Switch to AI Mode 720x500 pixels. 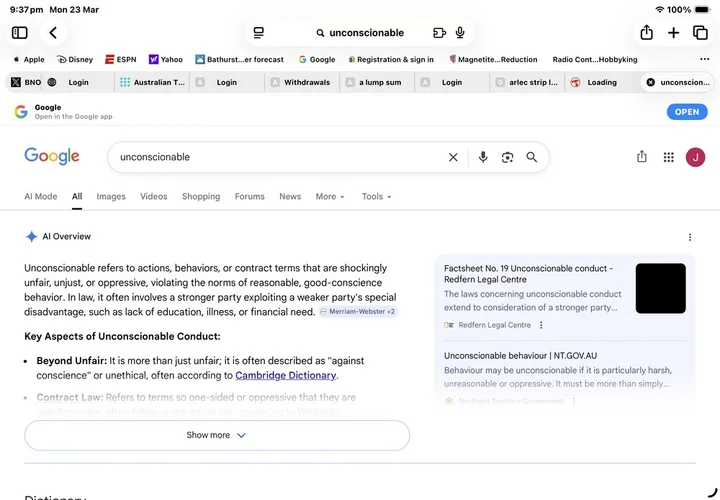(x=41, y=196)
